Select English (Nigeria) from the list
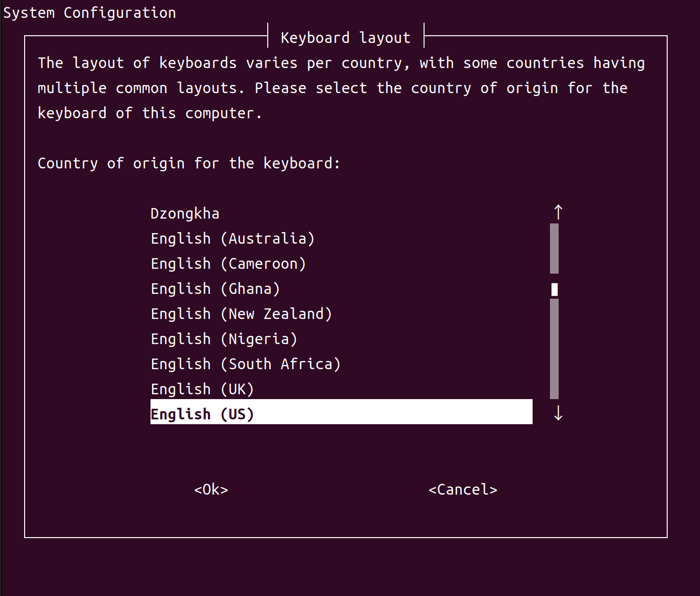The width and height of the screenshot is (700, 596). [223, 338]
